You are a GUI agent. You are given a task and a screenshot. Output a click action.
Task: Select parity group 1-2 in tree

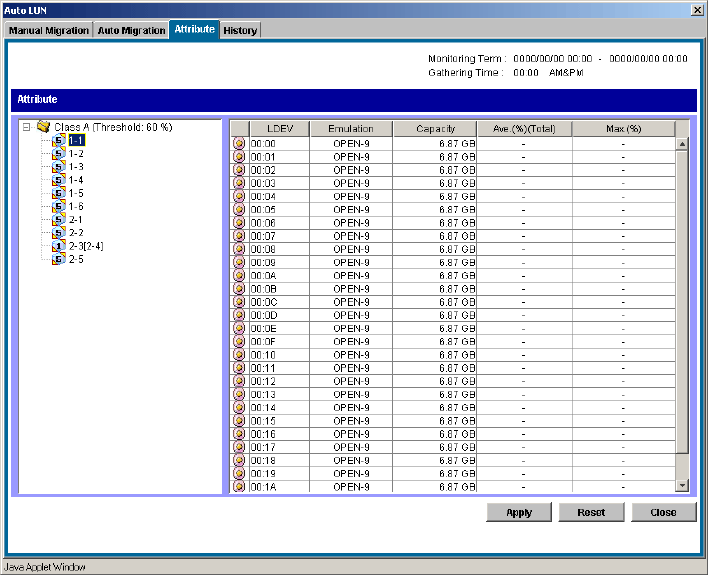pyautogui.click(x=76, y=154)
